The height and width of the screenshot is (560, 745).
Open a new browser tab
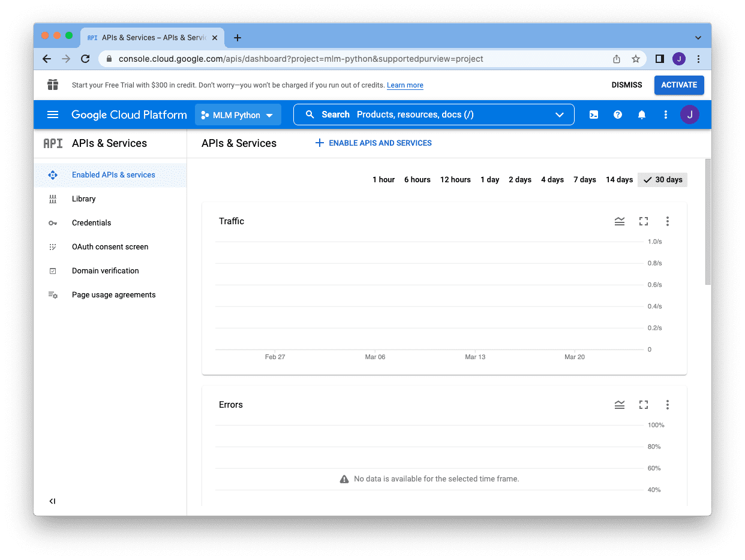[x=238, y=38]
